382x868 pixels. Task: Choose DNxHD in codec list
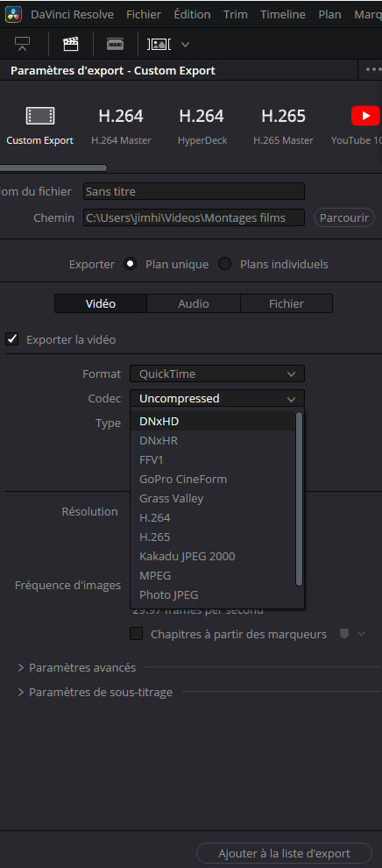213,421
